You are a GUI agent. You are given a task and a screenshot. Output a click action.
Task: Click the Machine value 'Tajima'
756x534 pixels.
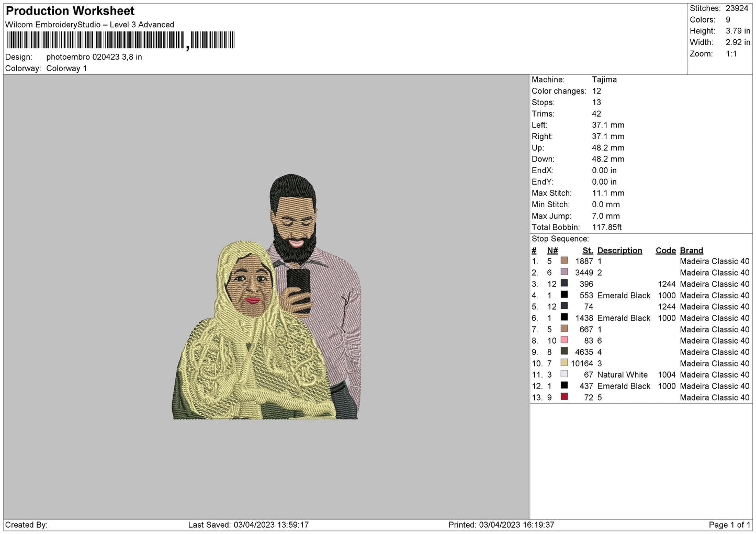[x=604, y=79]
